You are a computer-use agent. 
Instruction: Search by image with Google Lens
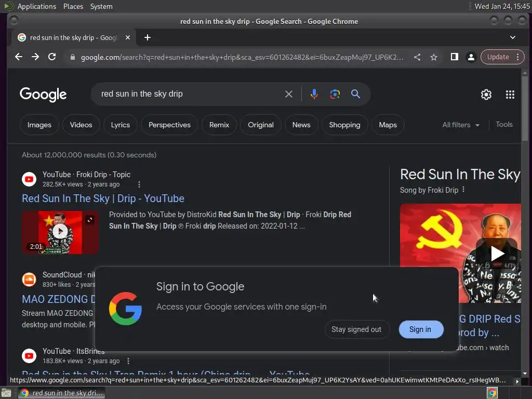[335, 94]
